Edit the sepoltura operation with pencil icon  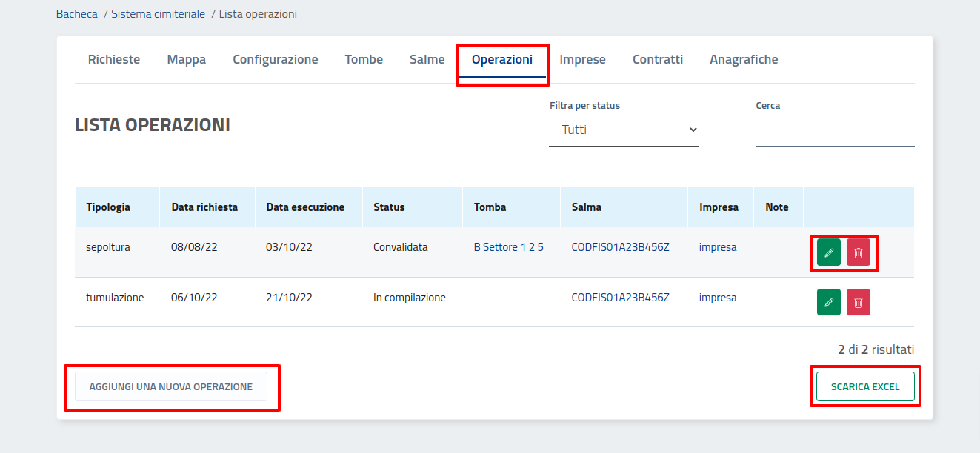(x=829, y=252)
